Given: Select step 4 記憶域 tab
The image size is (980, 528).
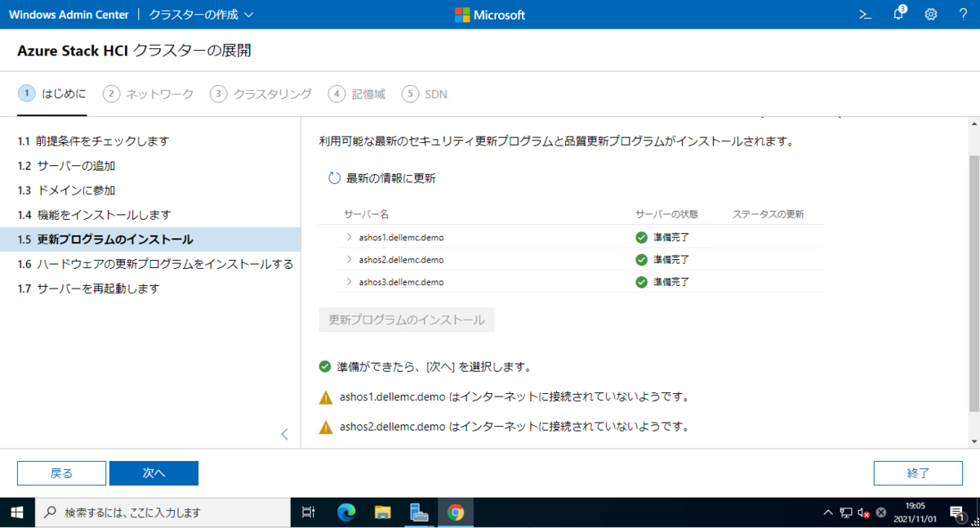Looking at the screenshot, I should [x=356, y=93].
